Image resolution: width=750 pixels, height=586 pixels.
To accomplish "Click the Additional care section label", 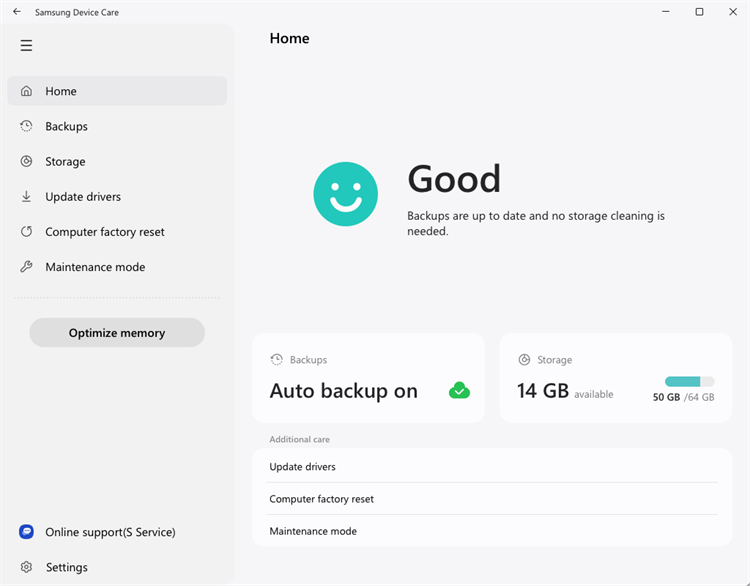I will (299, 439).
